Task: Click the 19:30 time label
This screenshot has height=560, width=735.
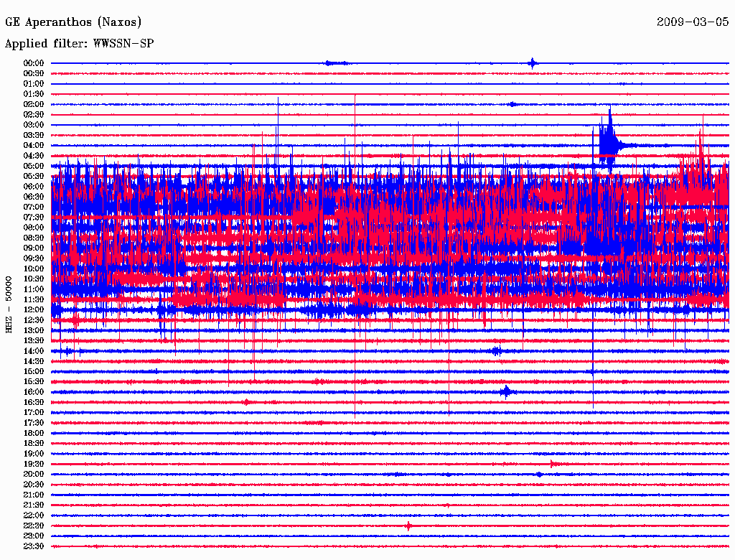Action: (34, 465)
